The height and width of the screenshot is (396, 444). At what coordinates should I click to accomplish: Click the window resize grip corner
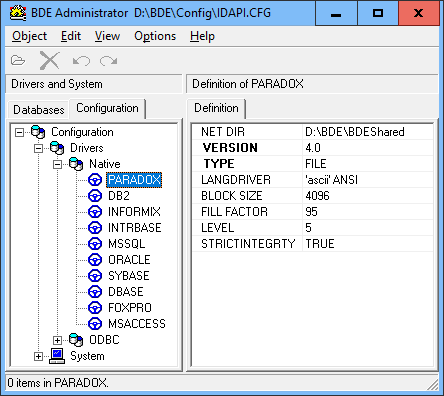[x=433, y=385]
